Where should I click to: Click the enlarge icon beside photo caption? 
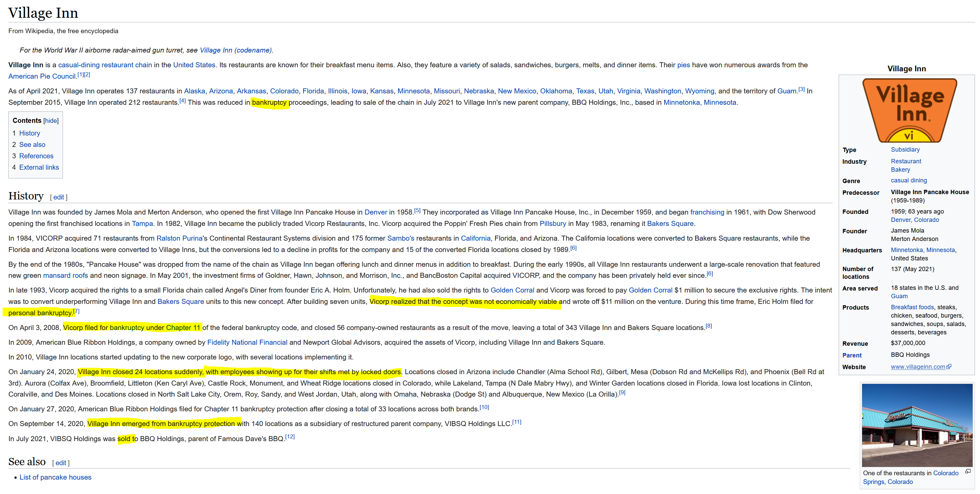(968, 472)
